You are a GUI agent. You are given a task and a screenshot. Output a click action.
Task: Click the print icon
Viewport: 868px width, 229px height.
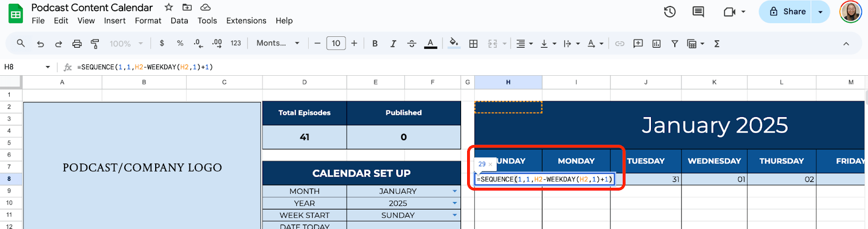[77, 43]
